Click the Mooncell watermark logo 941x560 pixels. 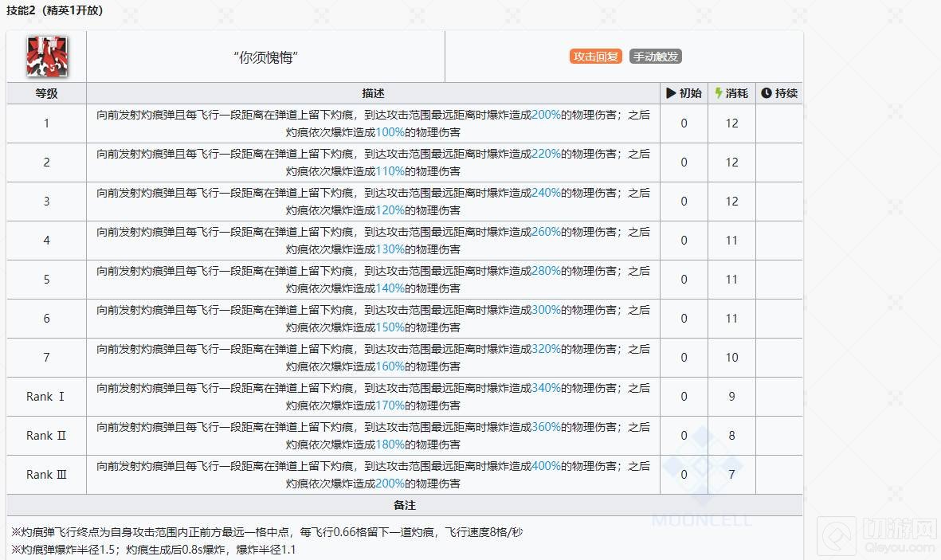[x=702, y=480]
